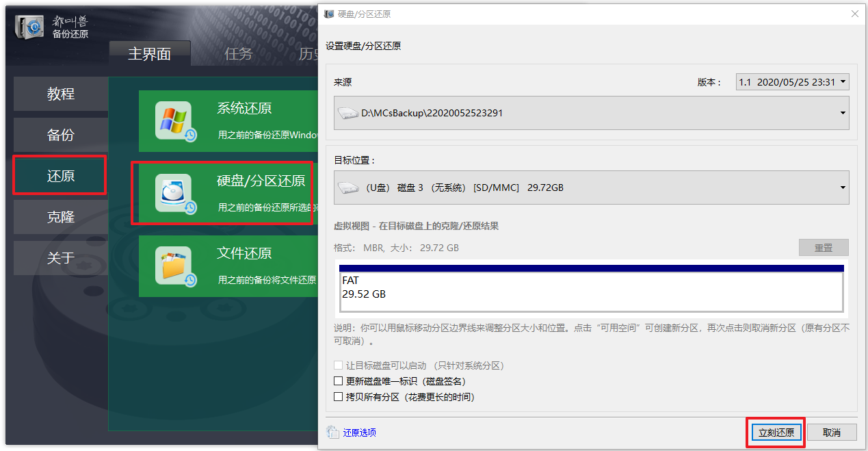Image resolution: width=868 pixels, height=451 pixels.
Task: Select 备份 in the left sidebar
Action: (x=60, y=135)
